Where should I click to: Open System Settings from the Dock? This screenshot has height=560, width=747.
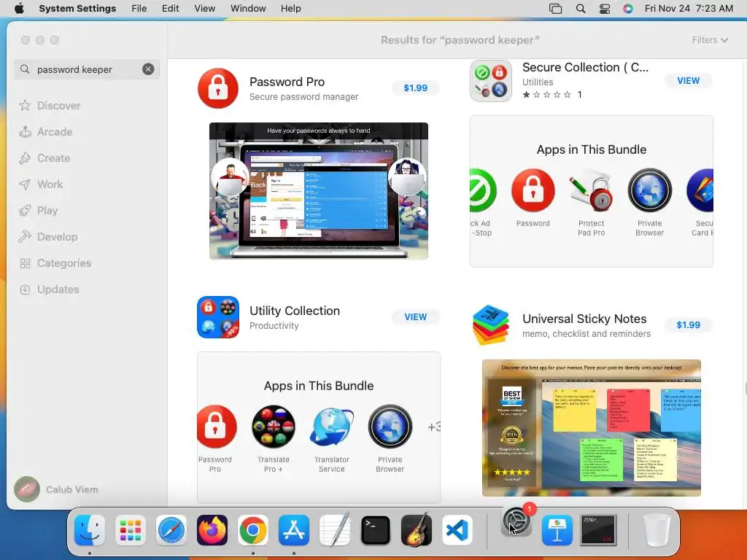pyautogui.click(x=516, y=522)
